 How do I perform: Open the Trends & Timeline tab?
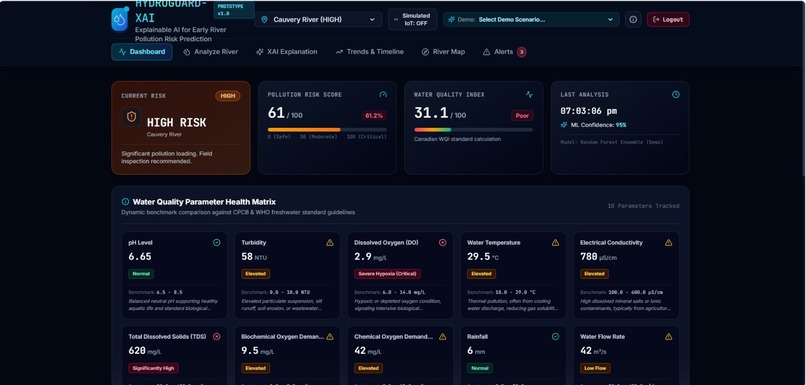[x=369, y=52]
